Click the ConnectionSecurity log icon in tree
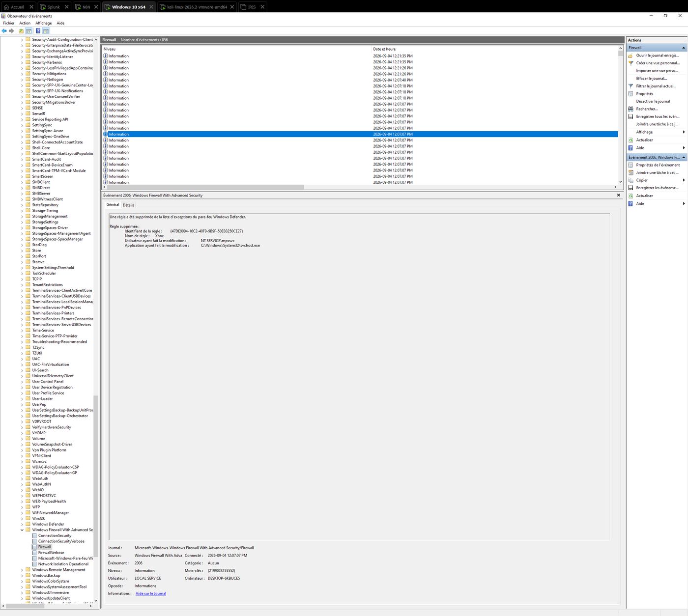Screen dimensions: 688x616 [34, 535]
